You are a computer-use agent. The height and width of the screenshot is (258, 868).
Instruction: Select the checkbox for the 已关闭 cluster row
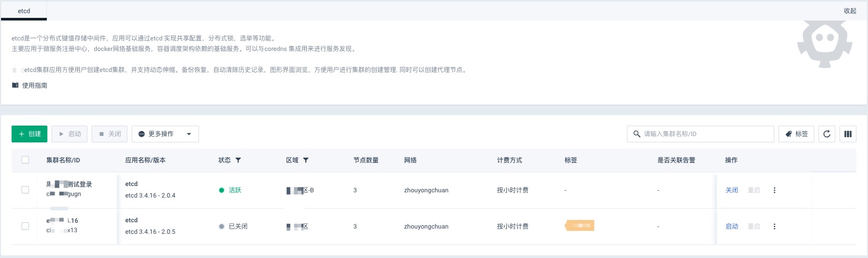(25, 226)
